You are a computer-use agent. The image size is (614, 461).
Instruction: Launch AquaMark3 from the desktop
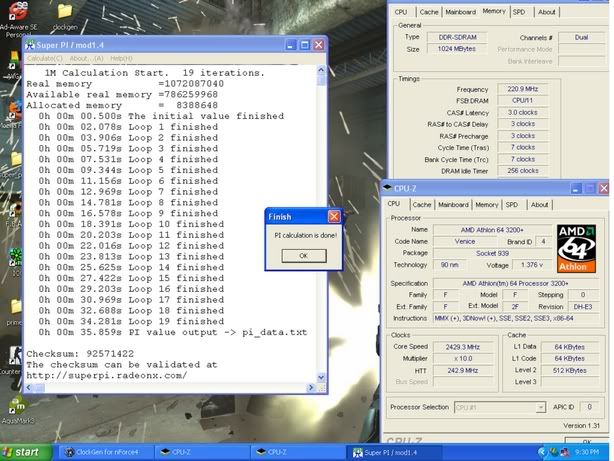pyautogui.click(x=15, y=407)
